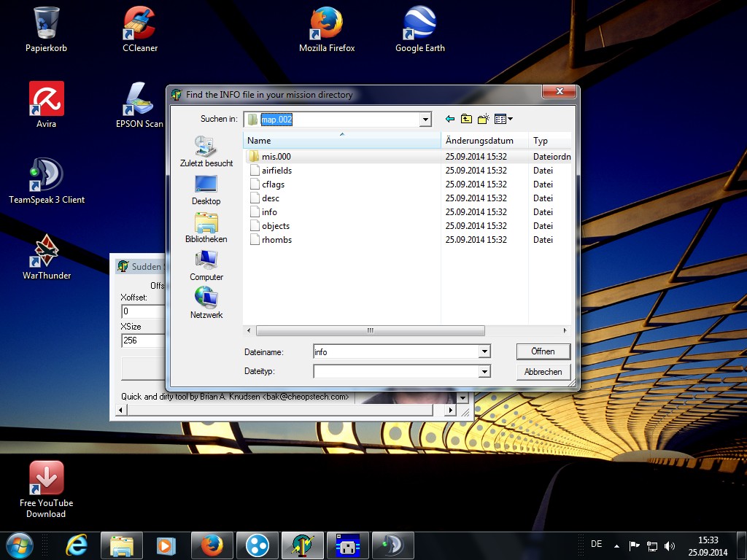The width and height of the screenshot is (747, 560).
Task: Select Computer in places bar
Action: pos(206,265)
